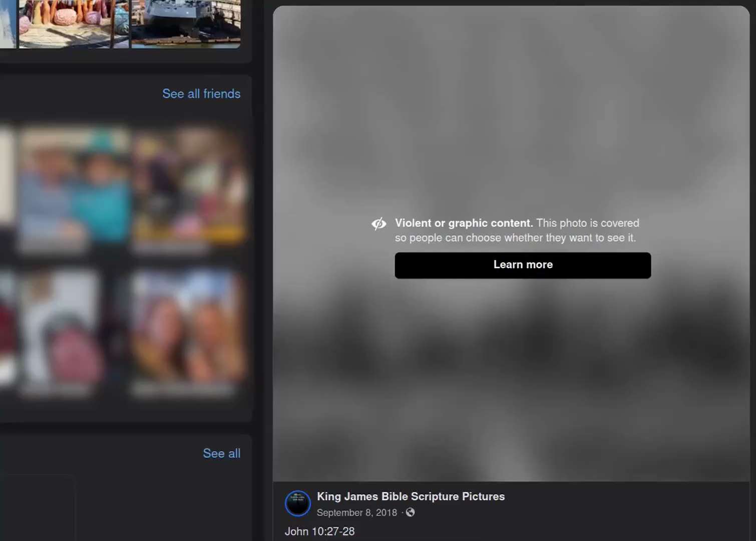The image size is (756, 541).
Task: Expand the photos section via See all
Action: [221, 453]
